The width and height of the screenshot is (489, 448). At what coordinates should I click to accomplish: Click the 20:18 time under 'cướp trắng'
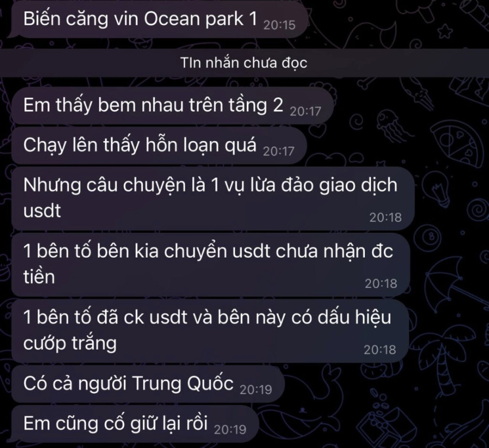click(x=380, y=350)
